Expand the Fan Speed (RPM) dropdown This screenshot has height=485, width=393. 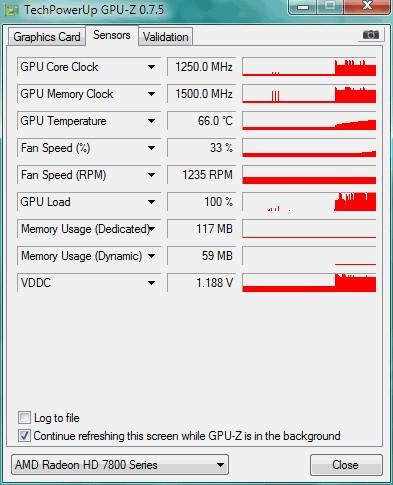pos(151,175)
